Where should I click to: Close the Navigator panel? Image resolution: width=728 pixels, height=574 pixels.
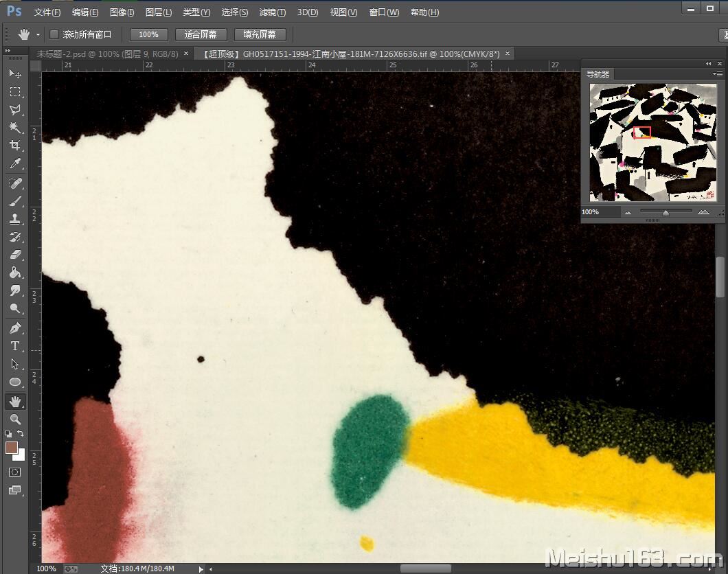click(x=720, y=64)
